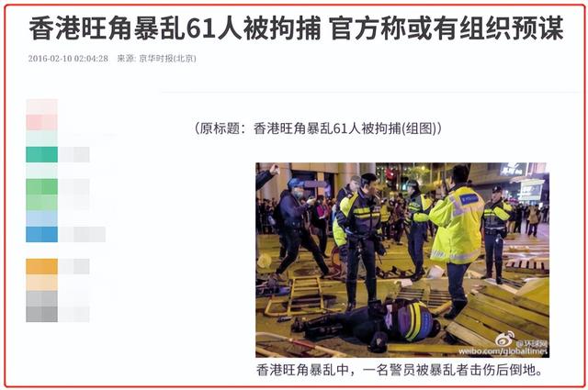Click the headline 香港旺角暴乱61人被拘捕
This screenshot has height=390, width=588.
175,28
